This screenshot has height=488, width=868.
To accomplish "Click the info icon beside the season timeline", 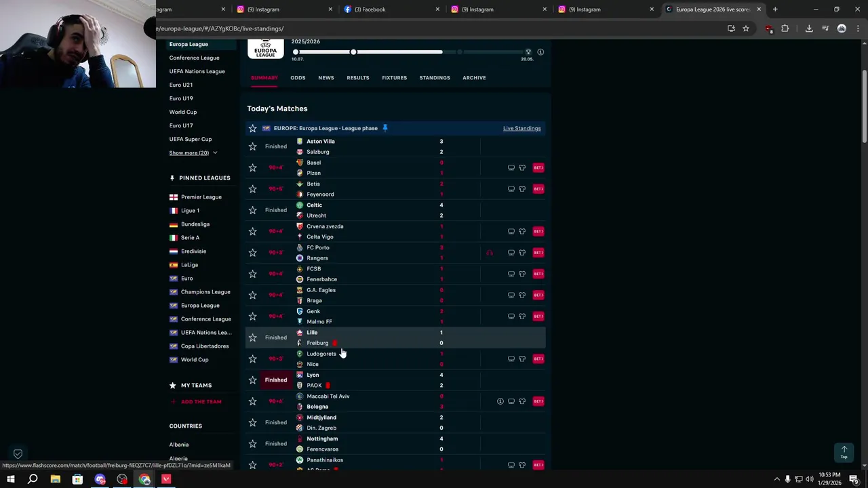I will coord(540,52).
